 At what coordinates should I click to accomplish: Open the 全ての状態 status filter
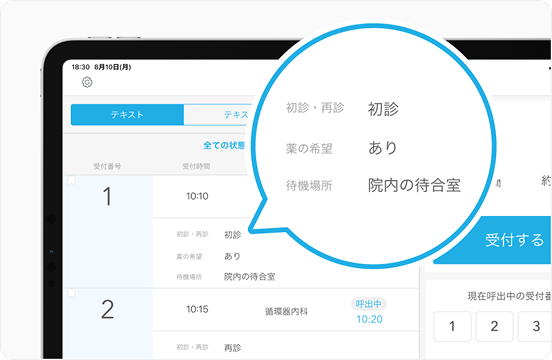[x=224, y=145]
